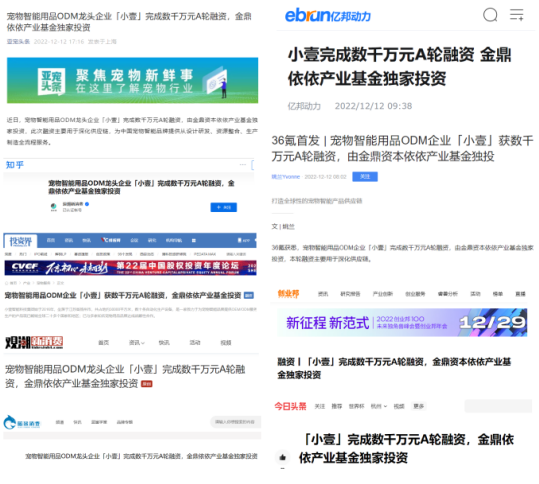
Task: Open the 新征程 新范式 12/29 banner
Action: 402,322
